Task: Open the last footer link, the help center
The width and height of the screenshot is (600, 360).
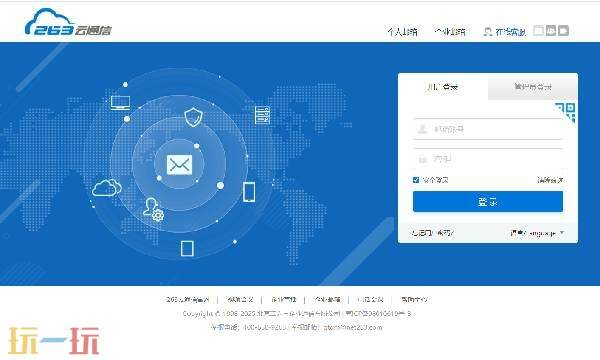Action: pyautogui.click(x=414, y=299)
